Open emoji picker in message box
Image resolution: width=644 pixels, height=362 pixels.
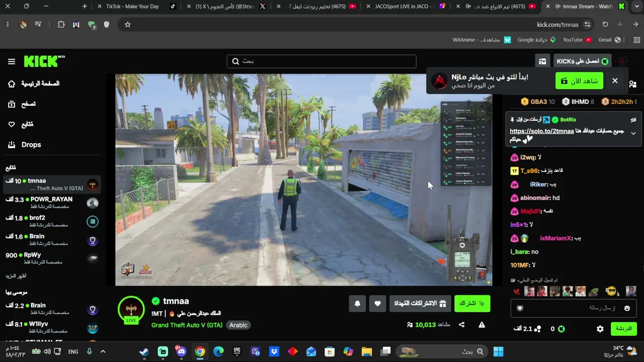(627, 308)
